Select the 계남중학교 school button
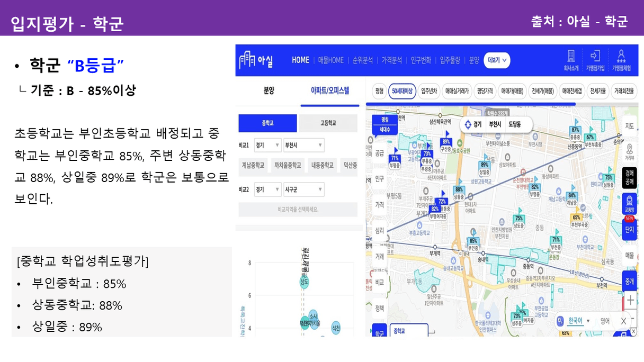This screenshot has width=644, height=362. coord(253,165)
